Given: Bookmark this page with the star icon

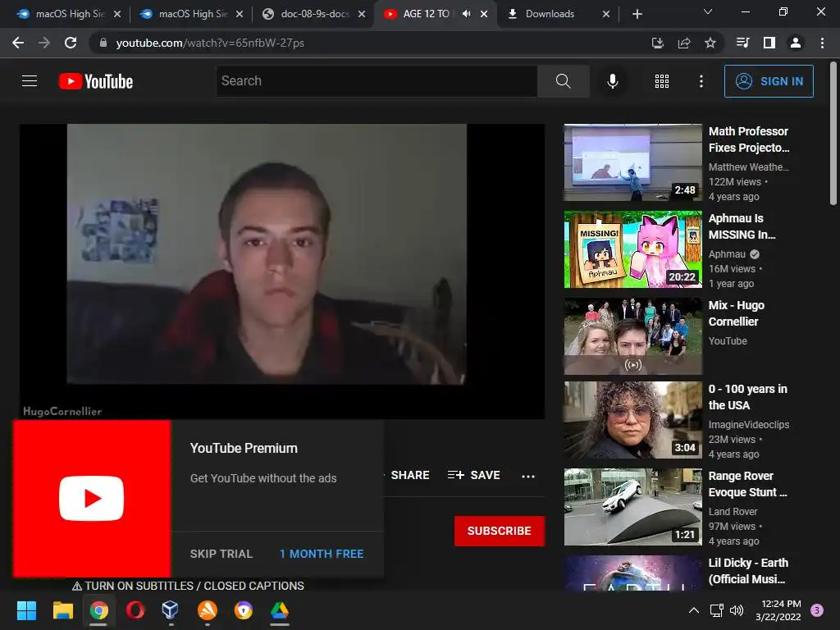Looking at the screenshot, I should click(x=710, y=43).
